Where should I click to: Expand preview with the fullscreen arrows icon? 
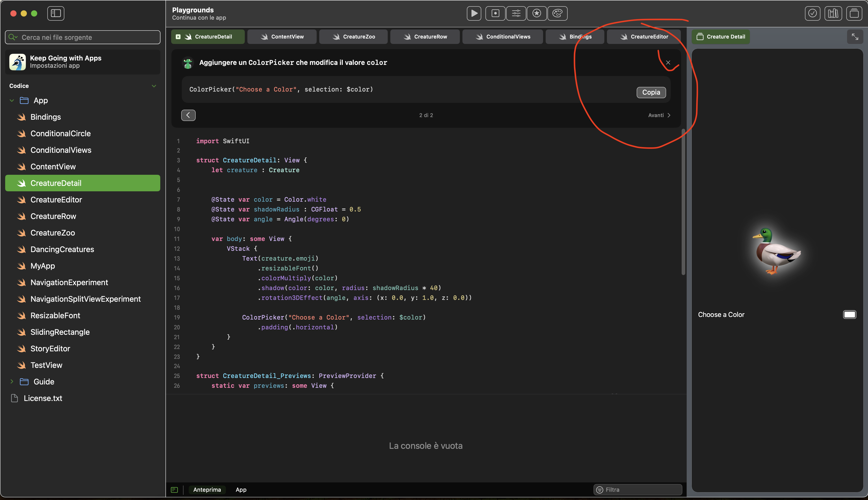click(855, 37)
